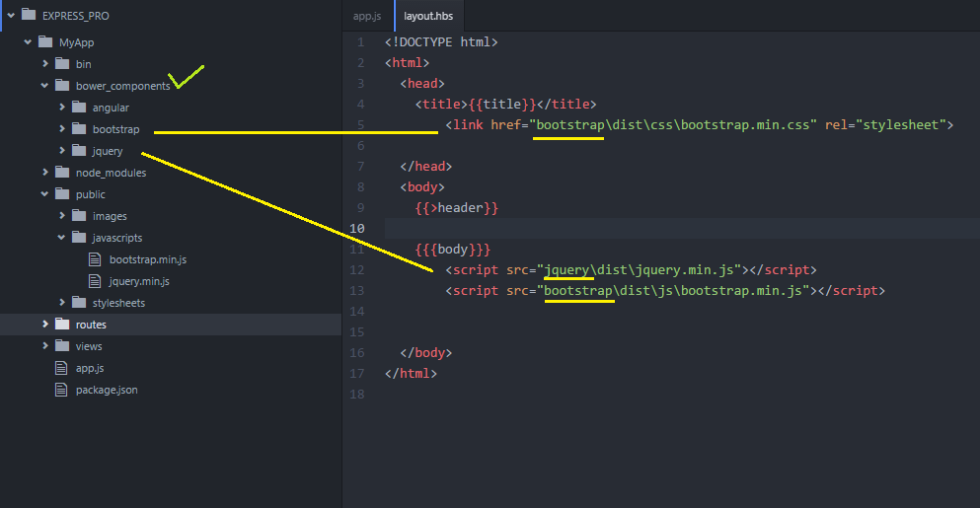The width and height of the screenshot is (980, 508).
Task: Select the jquery folder label
Action: tap(108, 151)
